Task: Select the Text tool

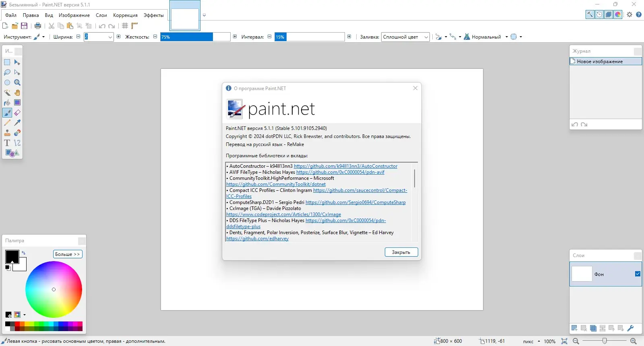Action: point(7,143)
